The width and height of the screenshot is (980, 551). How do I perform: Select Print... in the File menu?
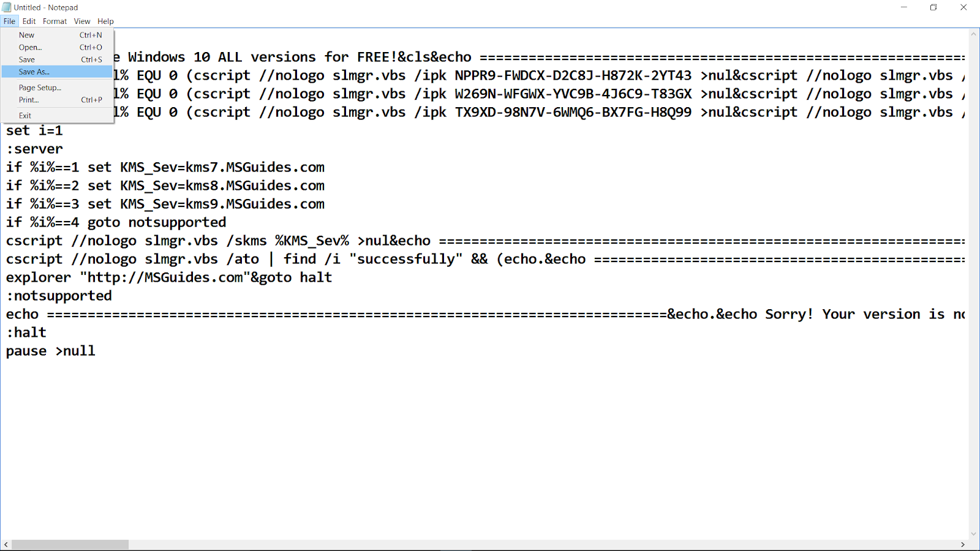click(29, 100)
